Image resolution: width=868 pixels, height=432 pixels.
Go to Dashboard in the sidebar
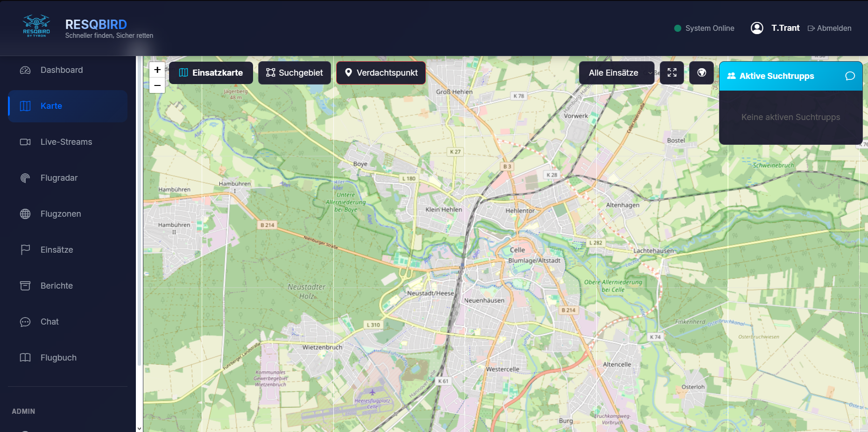coord(61,70)
